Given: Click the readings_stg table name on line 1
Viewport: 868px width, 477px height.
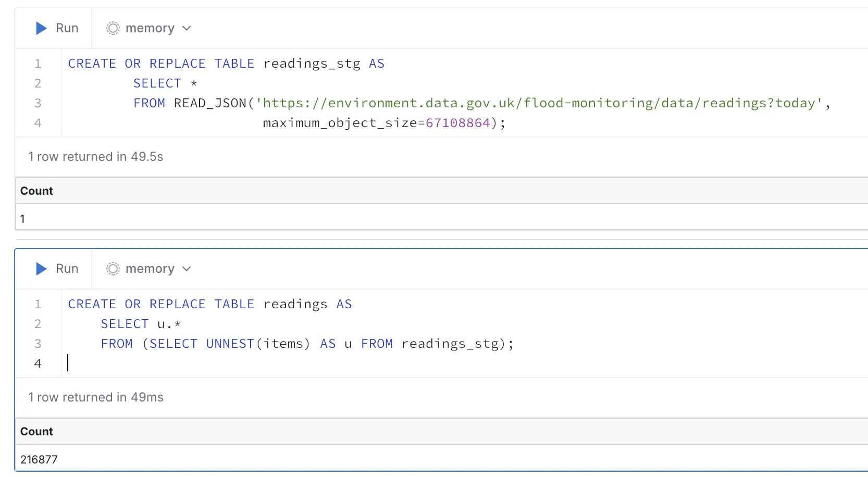Looking at the screenshot, I should pyautogui.click(x=312, y=64).
